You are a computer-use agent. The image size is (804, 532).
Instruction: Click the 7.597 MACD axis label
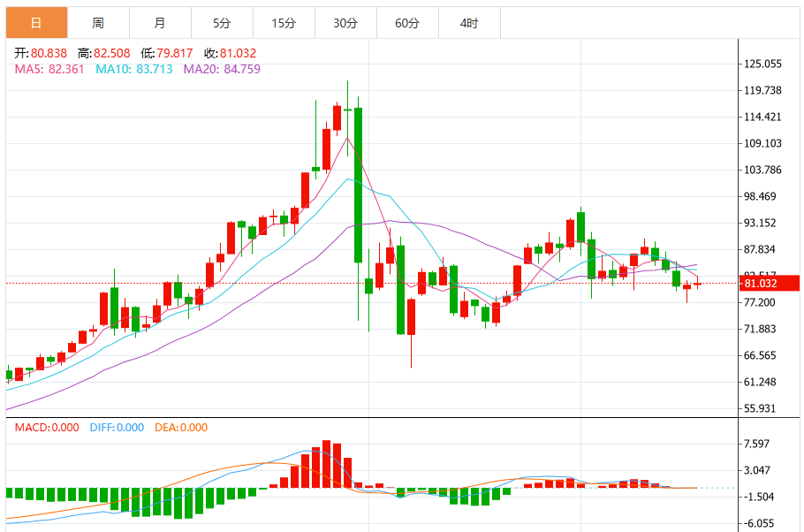(x=757, y=444)
